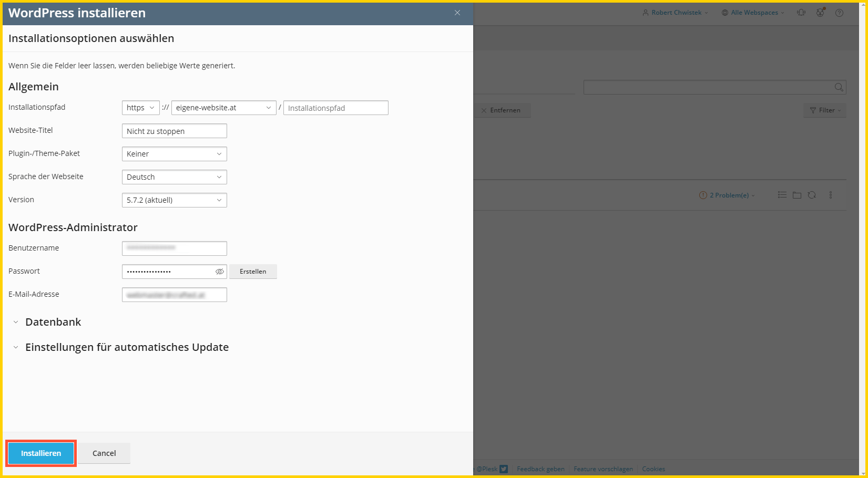
Task: Click the Installieren button
Action: (41, 453)
